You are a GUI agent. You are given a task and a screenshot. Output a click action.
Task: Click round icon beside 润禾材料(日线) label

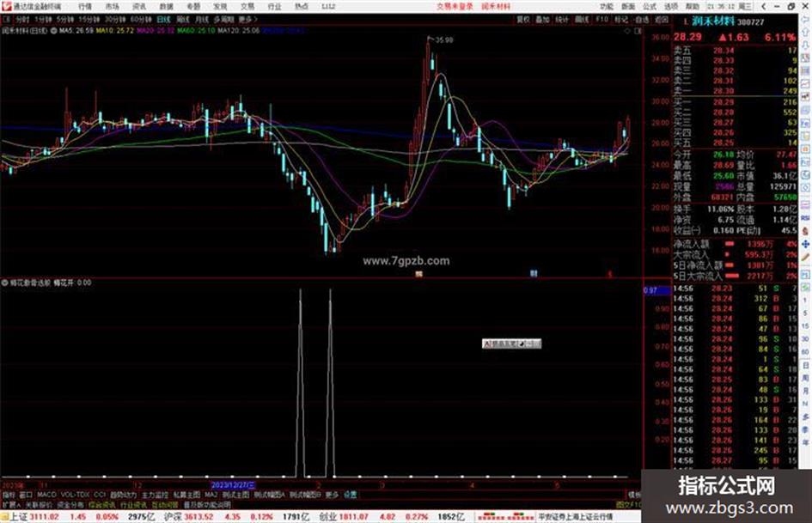[x=52, y=31]
